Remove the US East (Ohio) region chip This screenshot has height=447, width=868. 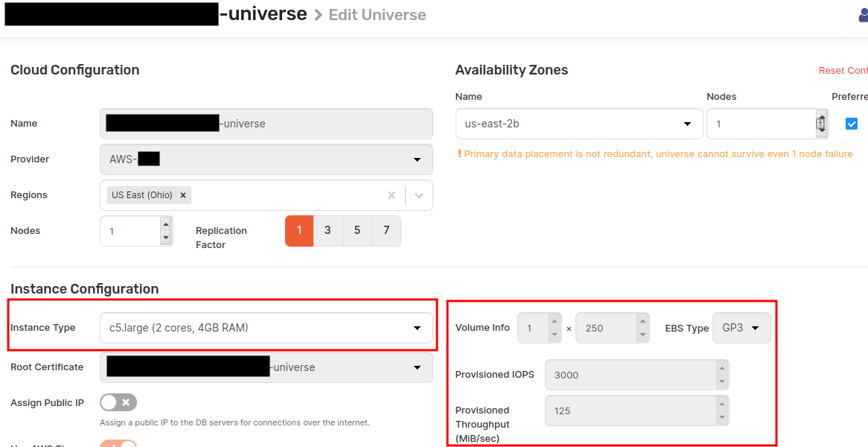[x=182, y=194]
